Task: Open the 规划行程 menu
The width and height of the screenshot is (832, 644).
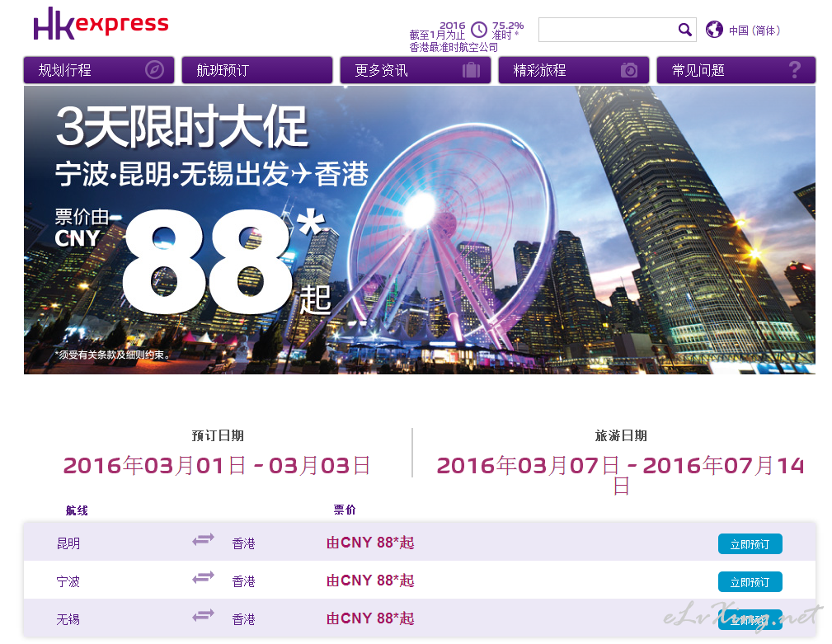Action: [65, 70]
